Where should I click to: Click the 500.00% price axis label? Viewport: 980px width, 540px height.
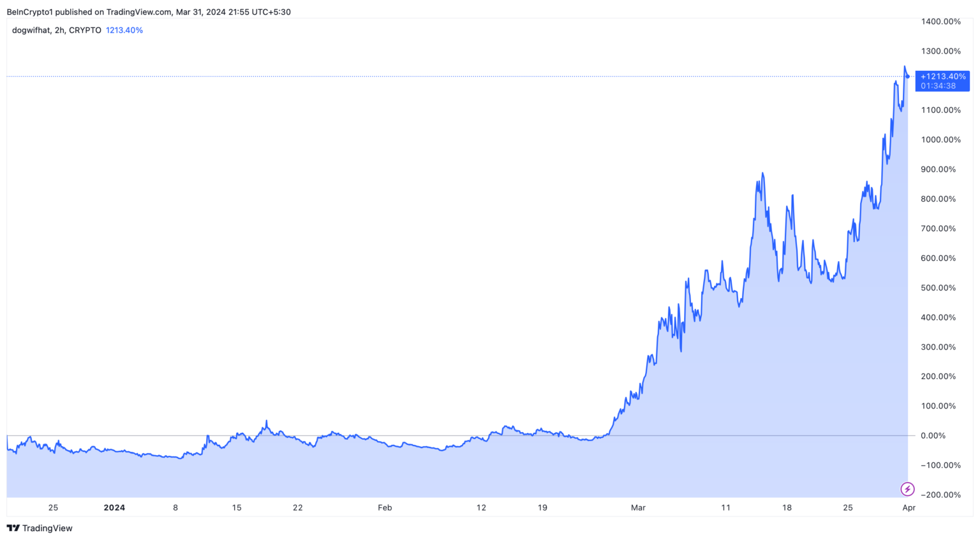939,288
